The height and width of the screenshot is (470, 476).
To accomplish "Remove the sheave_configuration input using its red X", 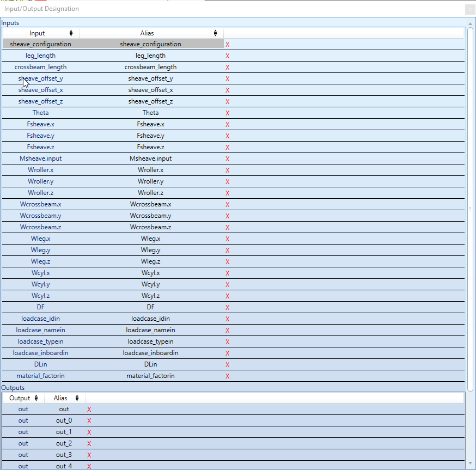I will [x=227, y=44].
